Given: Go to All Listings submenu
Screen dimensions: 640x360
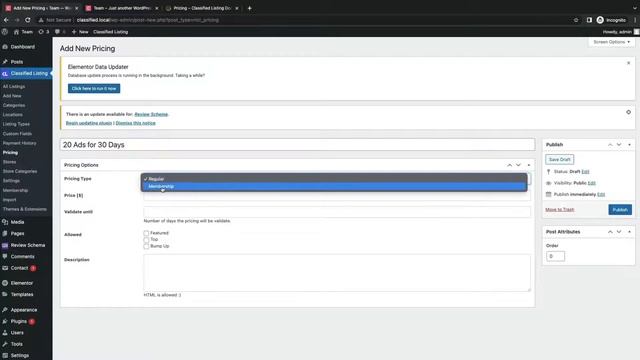Looking at the screenshot, I should [x=14, y=87].
